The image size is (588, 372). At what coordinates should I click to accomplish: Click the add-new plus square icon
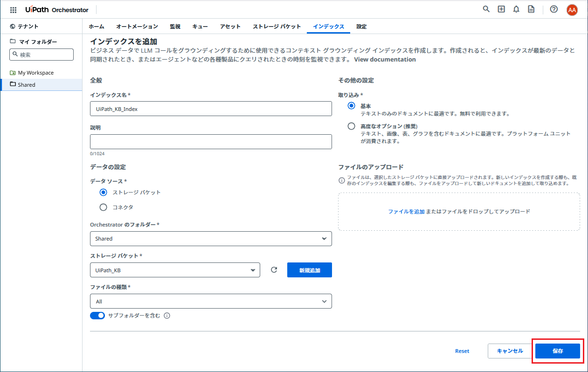click(501, 9)
